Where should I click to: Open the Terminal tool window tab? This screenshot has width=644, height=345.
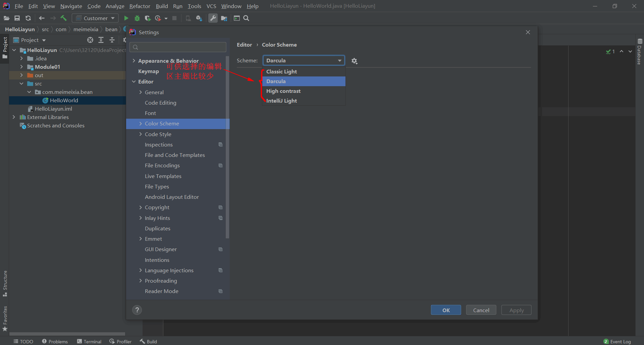89,341
